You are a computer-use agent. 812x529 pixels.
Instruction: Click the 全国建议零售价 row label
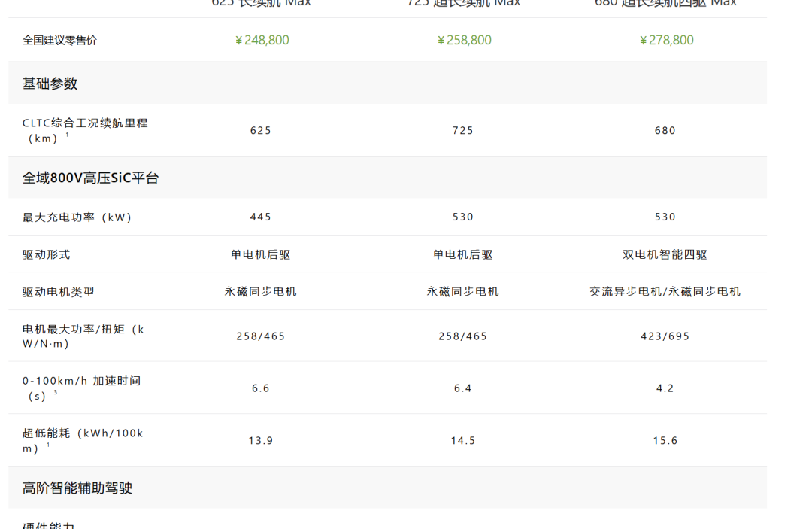coord(59,41)
